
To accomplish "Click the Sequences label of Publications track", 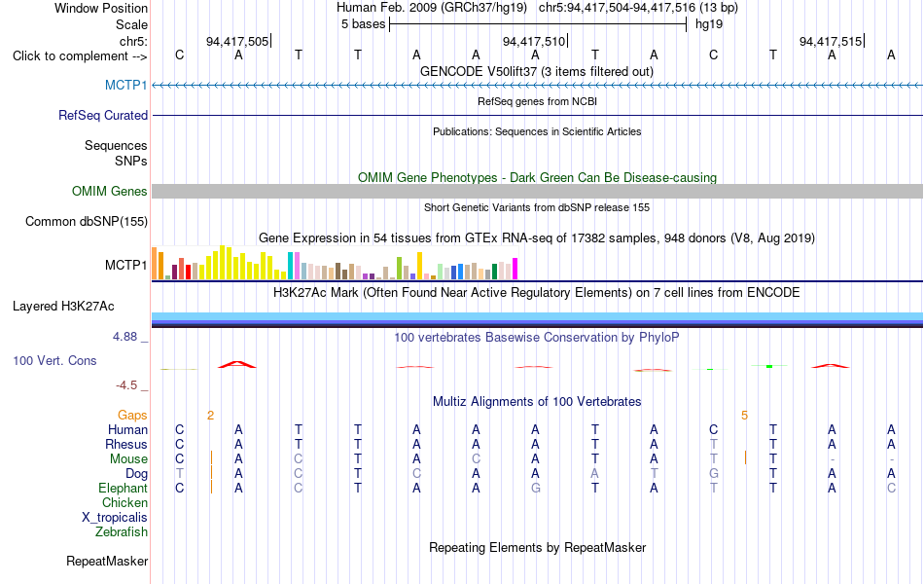I will 116,145.
